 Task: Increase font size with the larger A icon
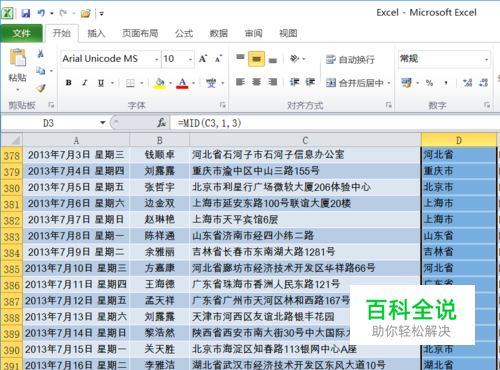[x=203, y=59]
